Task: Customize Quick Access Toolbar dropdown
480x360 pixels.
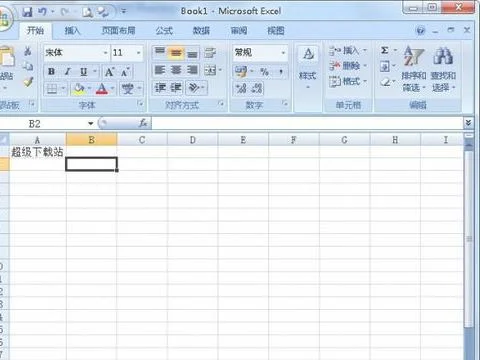Action: 124,12
